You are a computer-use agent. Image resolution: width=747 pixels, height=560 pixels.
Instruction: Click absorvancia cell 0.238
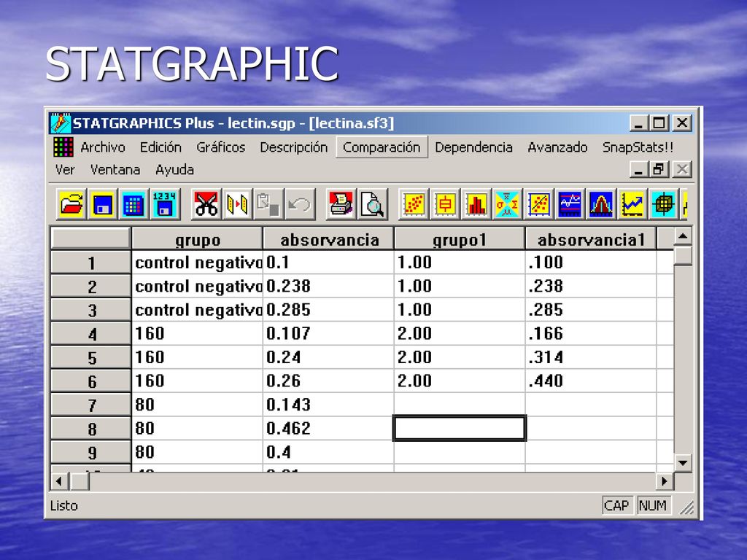(329, 286)
